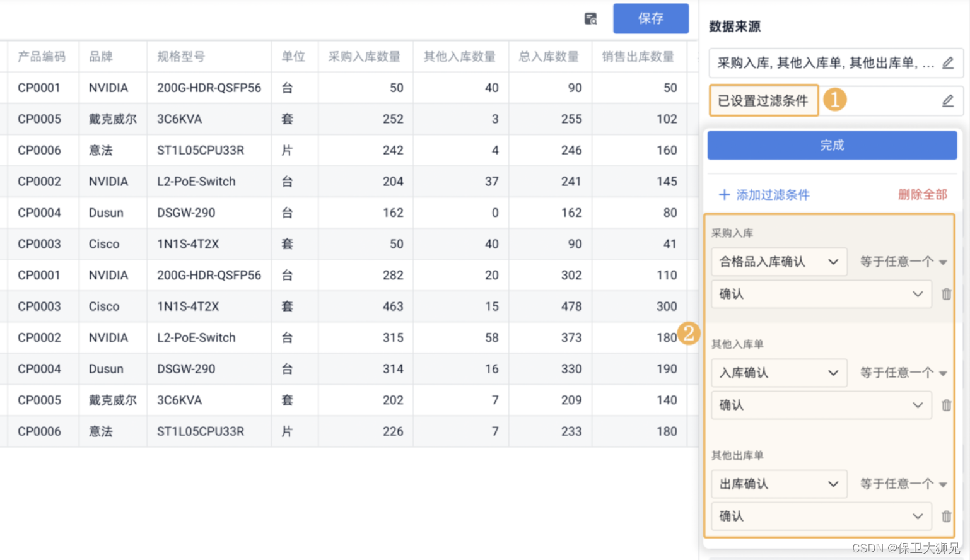Open the 出库确认 field dropdown
The image size is (970, 560).
point(779,484)
